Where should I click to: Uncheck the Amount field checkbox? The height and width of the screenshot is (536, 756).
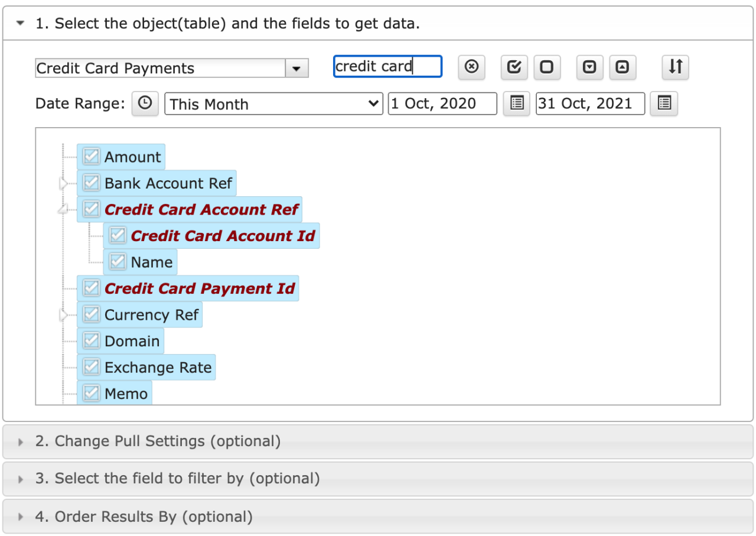pos(91,157)
